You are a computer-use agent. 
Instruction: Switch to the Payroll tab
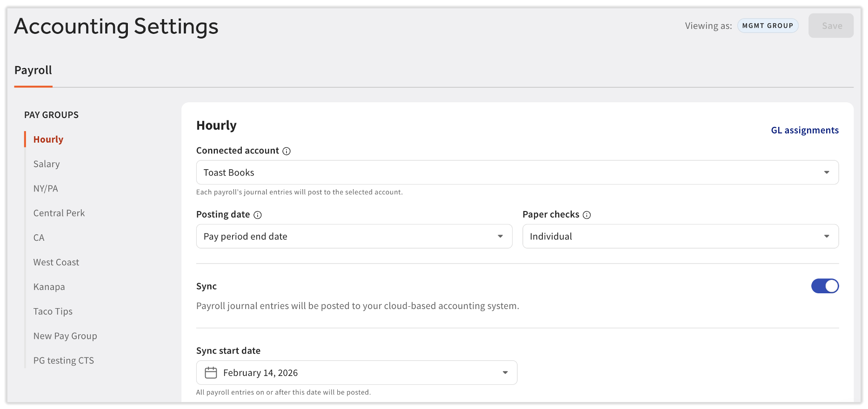[33, 71]
